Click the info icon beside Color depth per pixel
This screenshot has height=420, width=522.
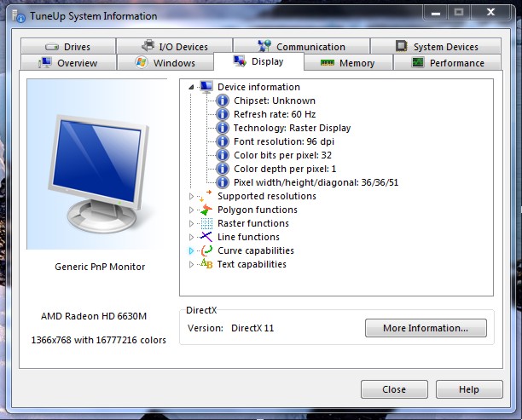tap(223, 169)
